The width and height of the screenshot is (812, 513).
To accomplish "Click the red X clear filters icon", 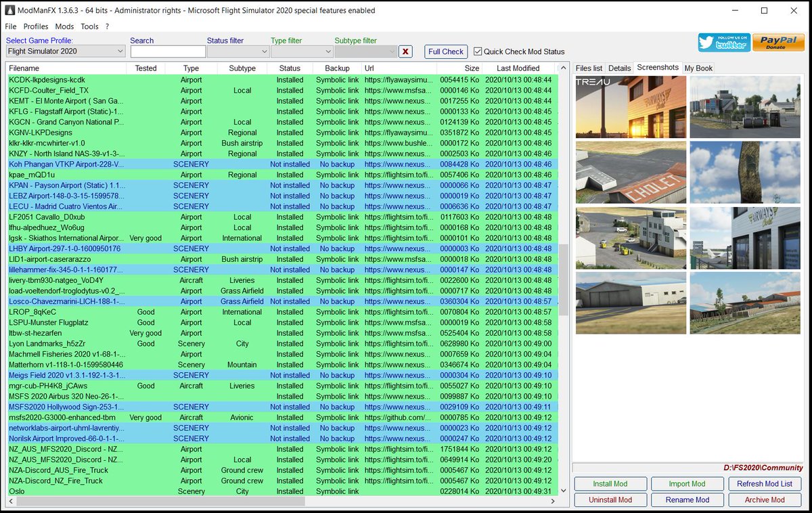I will [x=405, y=51].
